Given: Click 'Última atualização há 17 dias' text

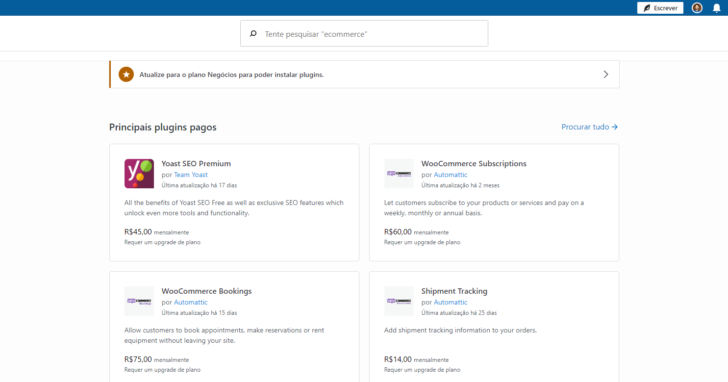Looking at the screenshot, I should coord(199,185).
